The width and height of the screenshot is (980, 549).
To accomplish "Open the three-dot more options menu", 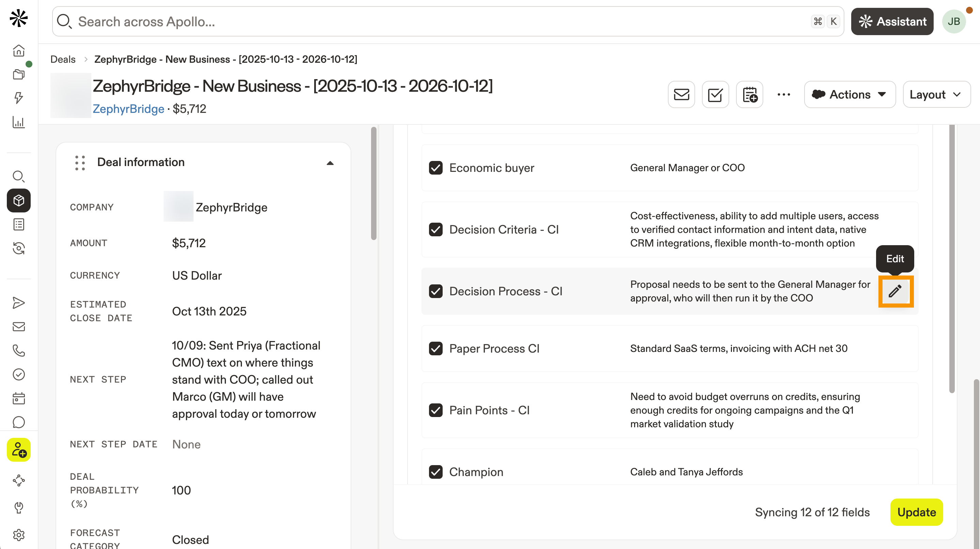I will point(784,94).
